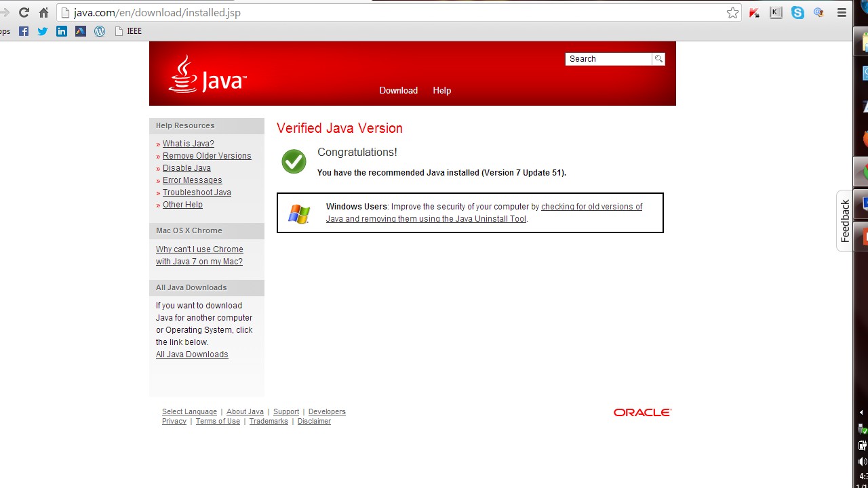Open the Download menu item
The image size is (868, 488).
398,90
